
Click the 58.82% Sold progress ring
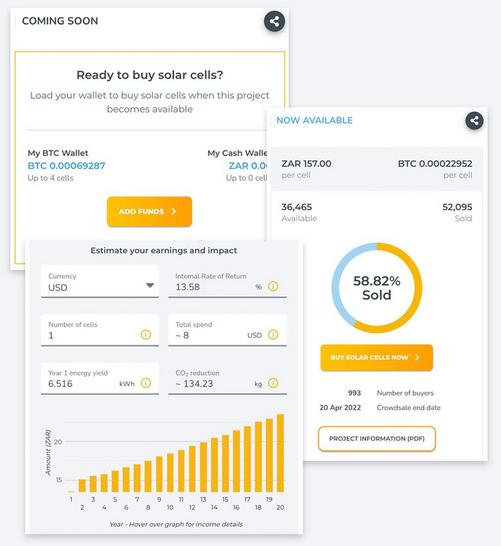click(x=377, y=288)
